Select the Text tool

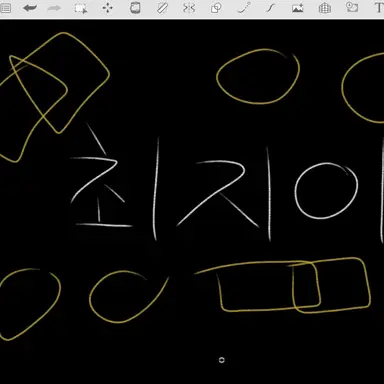[x=379, y=8]
